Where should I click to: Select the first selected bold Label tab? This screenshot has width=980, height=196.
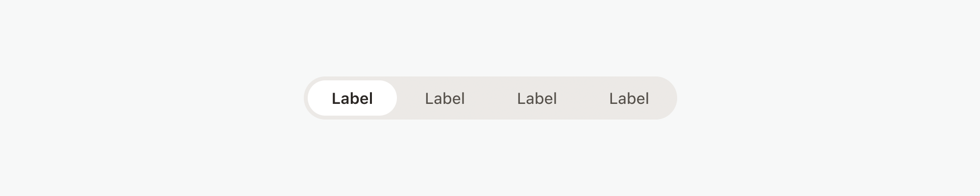352,98
